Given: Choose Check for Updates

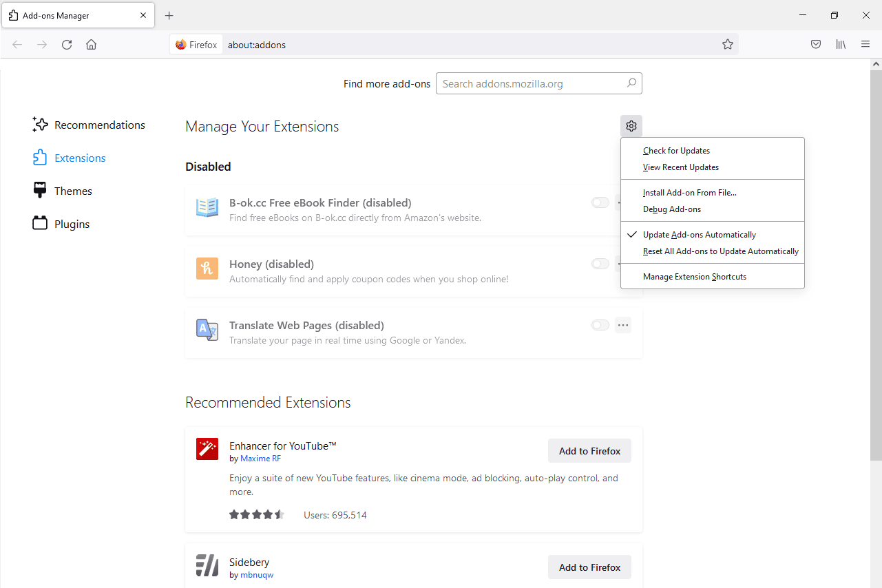Looking at the screenshot, I should [x=713, y=151].
